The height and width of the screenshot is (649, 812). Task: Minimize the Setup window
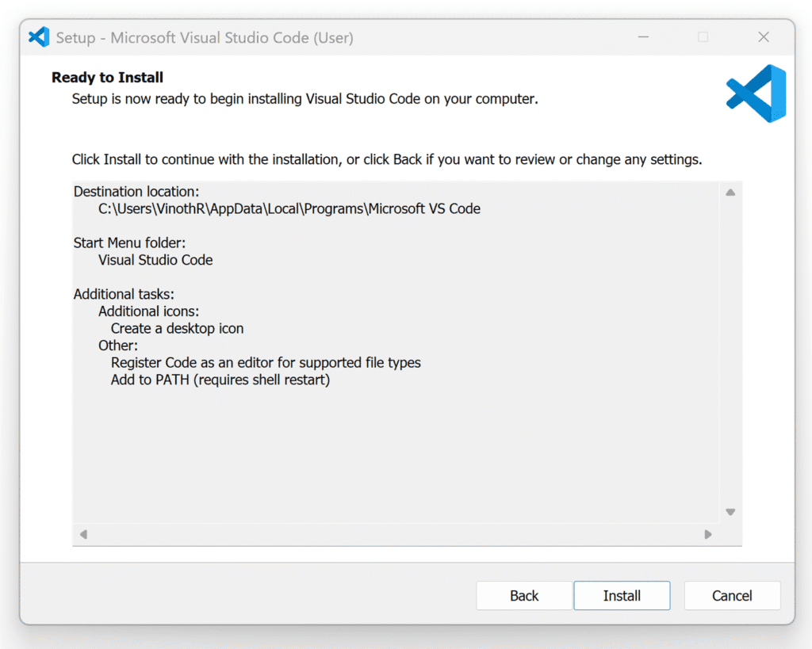[643, 37]
